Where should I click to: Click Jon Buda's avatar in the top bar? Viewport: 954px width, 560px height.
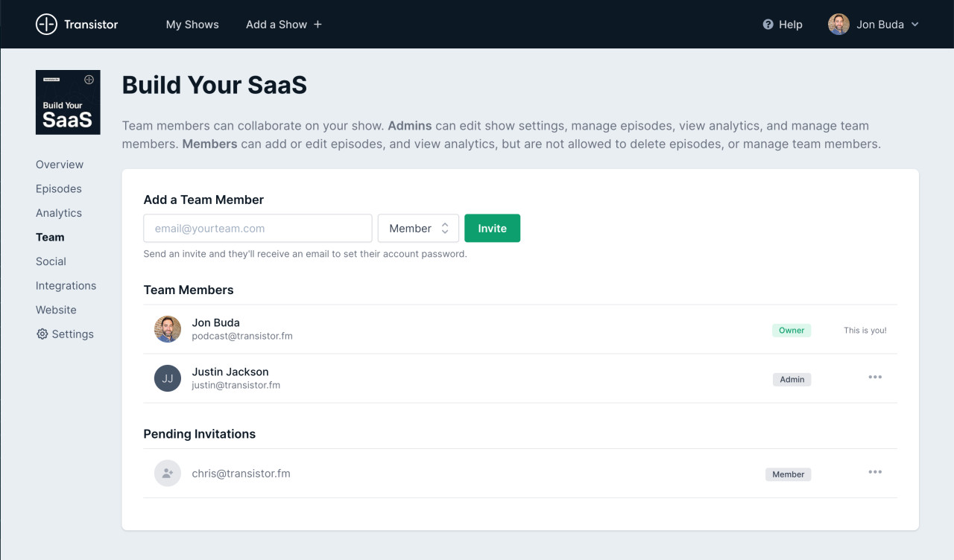[x=838, y=24]
